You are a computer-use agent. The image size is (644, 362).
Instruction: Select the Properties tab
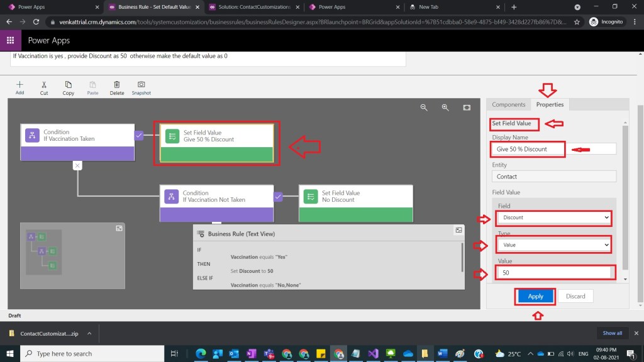549,104
